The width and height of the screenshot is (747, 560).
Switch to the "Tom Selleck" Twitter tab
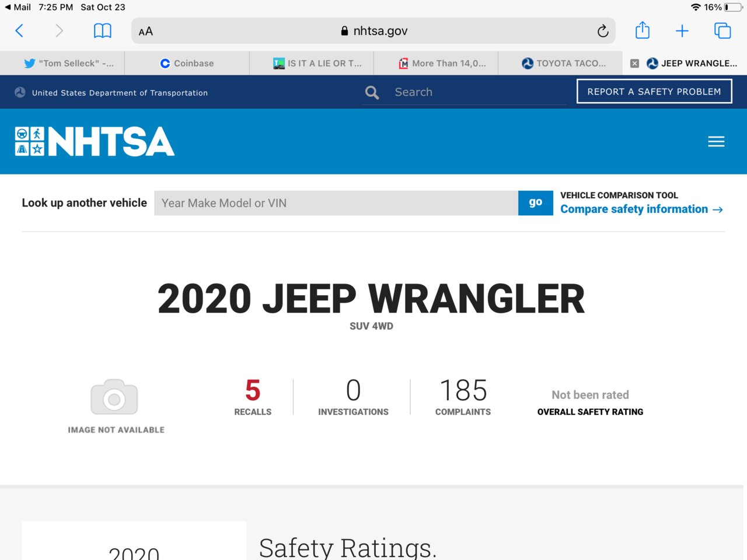(x=62, y=64)
